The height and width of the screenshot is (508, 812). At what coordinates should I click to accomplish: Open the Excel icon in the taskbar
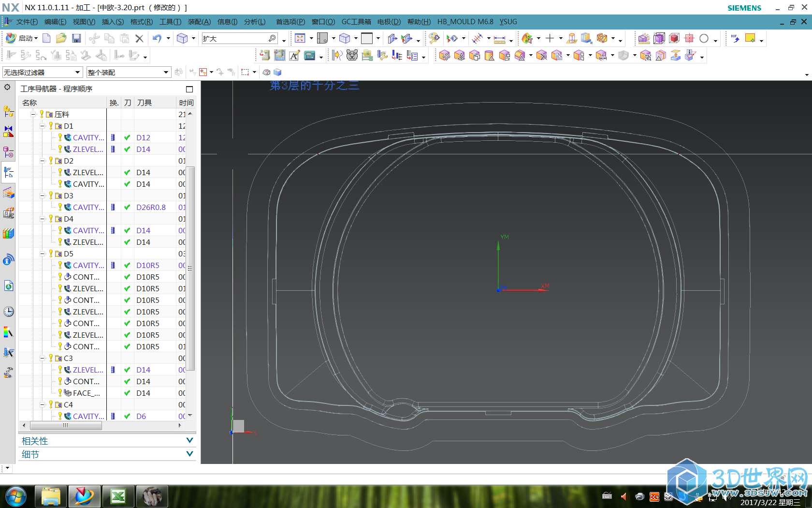[x=118, y=496]
